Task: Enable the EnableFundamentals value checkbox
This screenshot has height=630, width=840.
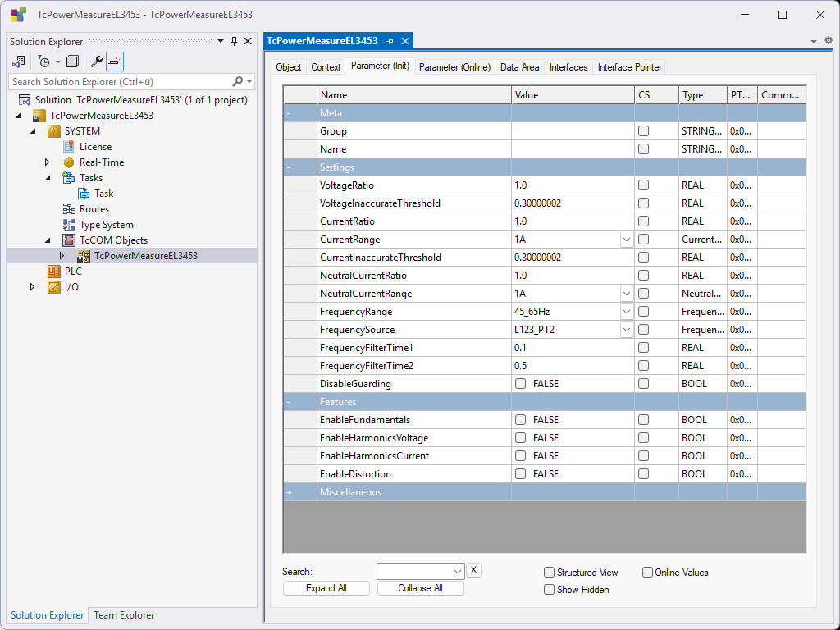Action: pos(520,420)
